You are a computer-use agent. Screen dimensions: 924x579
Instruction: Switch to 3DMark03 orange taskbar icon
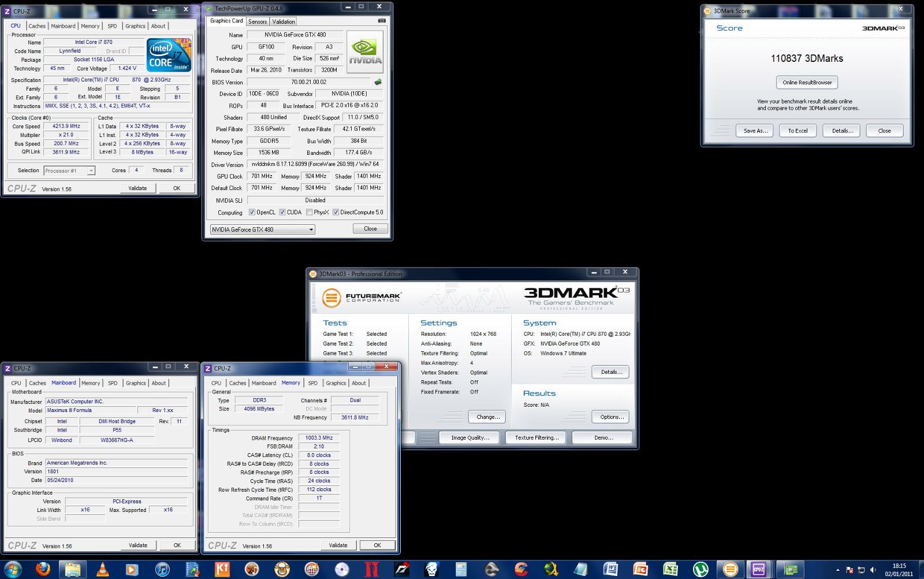tap(731, 569)
